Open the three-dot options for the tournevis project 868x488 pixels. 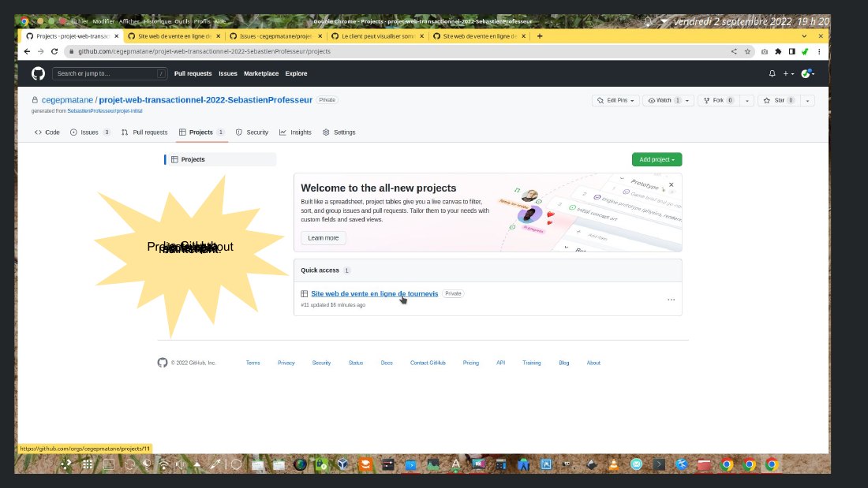(x=671, y=300)
